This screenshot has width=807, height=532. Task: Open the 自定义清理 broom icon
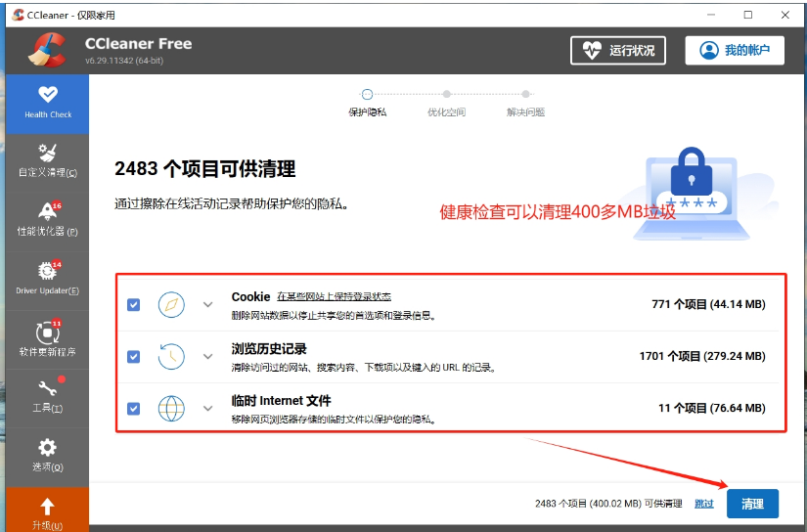coord(47,154)
